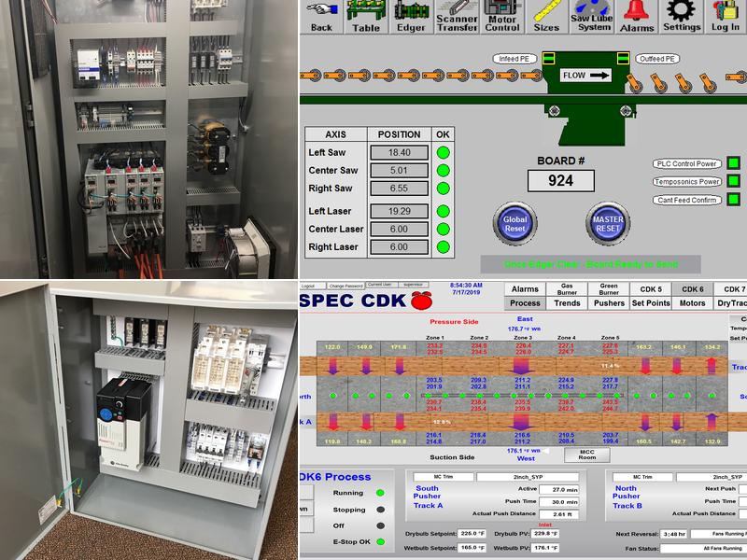The height and width of the screenshot is (560, 747).
Task: Open the MC Trim selector for South Pusher
Action: pyautogui.click(x=444, y=474)
